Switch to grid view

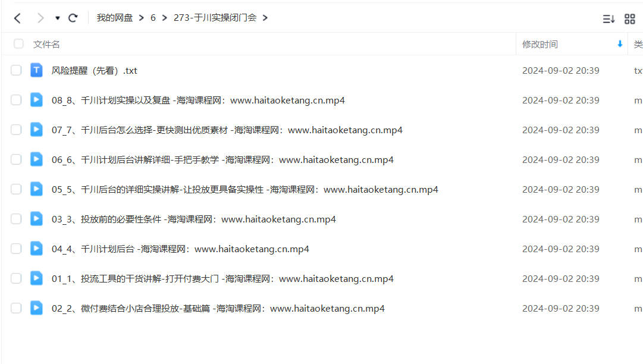629,19
